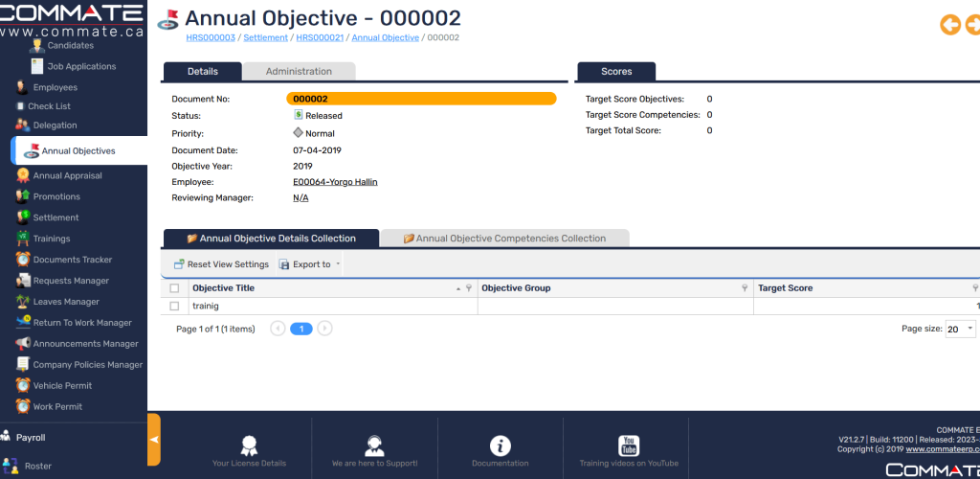The image size is (980, 479).
Task: Open the Objective Title filter pin
Action: (x=469, y=288)
